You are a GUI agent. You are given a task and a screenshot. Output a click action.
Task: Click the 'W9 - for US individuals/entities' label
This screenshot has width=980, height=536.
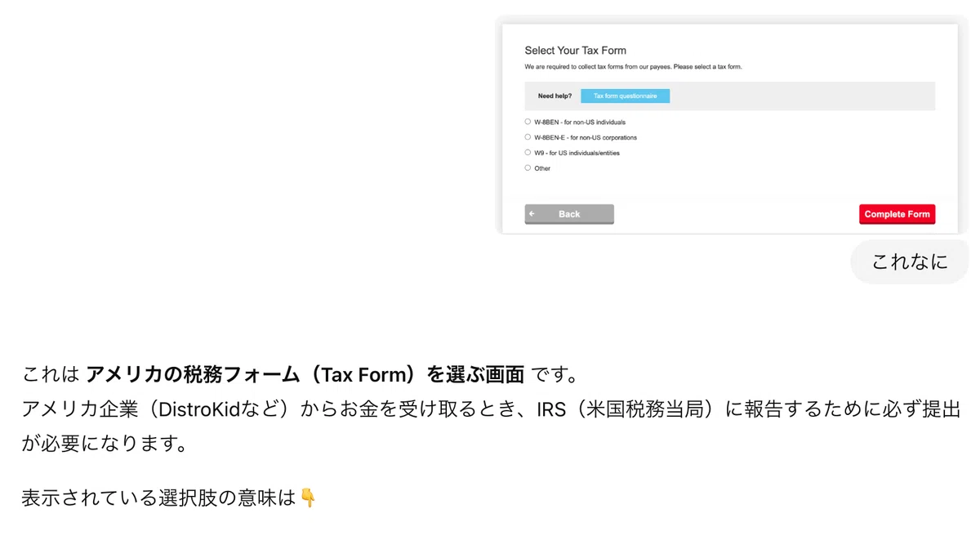tap(577, 153)
